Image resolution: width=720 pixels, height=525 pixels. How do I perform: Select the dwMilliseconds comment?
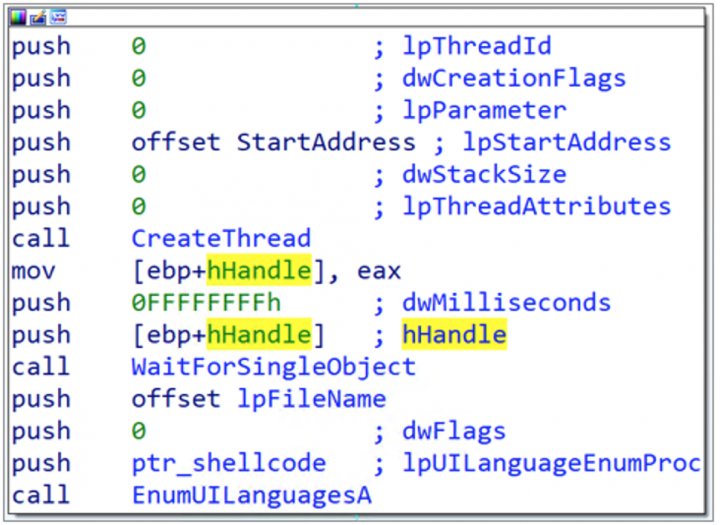506,303
